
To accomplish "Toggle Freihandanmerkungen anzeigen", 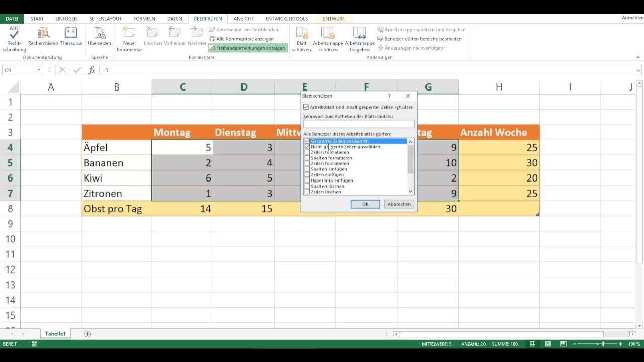I will 247,48.
